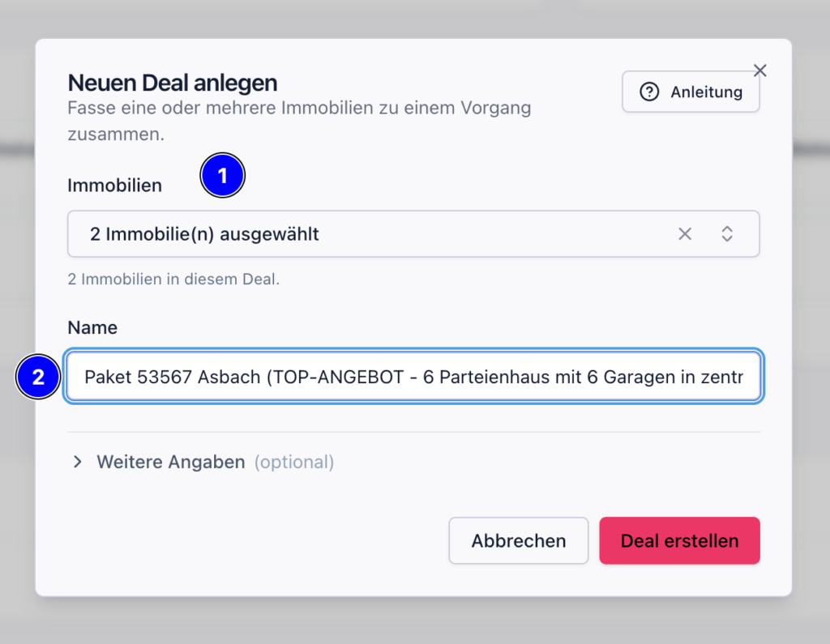Screen dimensions: 830x644
Task: Focus the Name field with Paket 53567 Asbach
Action: [413, 376]
